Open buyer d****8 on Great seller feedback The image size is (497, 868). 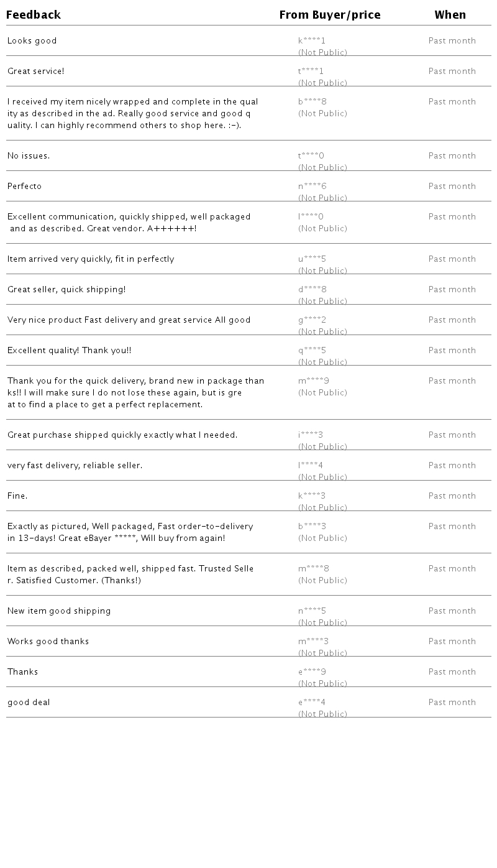[312, 290]
